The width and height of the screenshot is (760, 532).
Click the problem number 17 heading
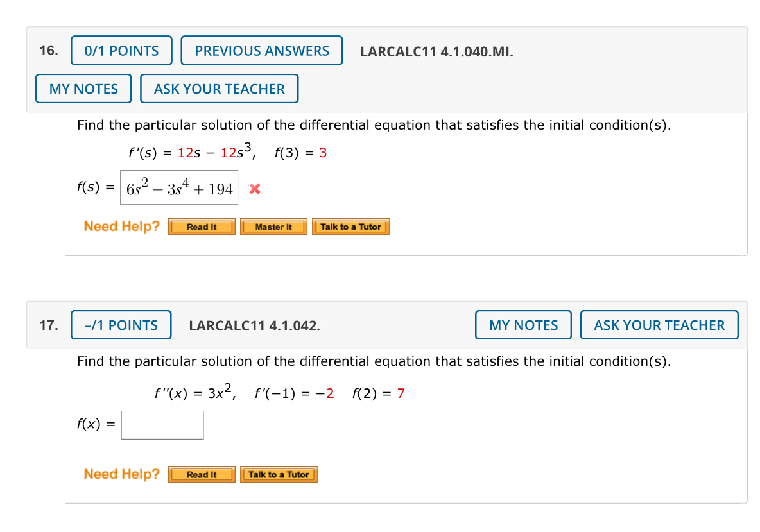pyautogui.click(x=49, y=325)
